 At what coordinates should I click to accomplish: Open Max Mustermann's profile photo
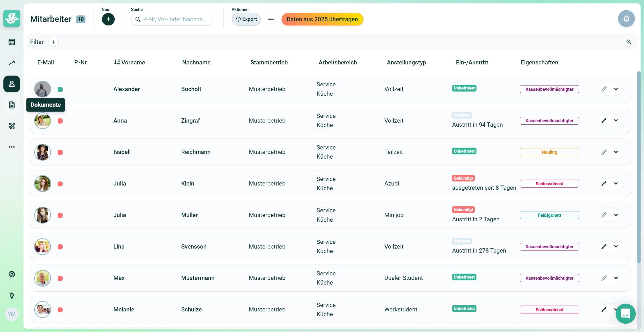coord(43,278)
